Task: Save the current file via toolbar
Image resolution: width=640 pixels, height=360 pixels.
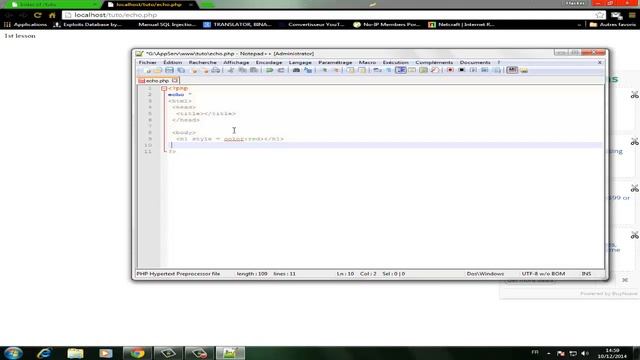Action: 169,70
